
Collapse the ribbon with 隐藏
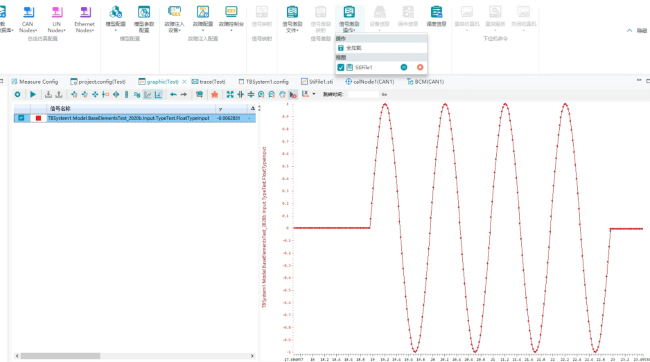[638, 31]
